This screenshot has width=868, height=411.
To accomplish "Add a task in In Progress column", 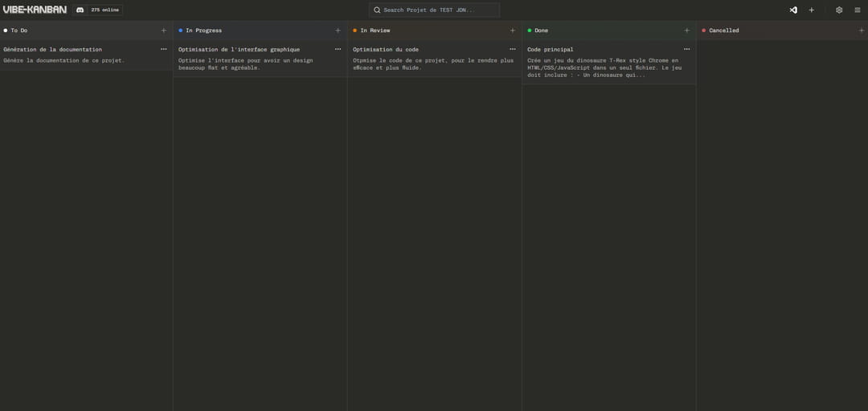I will 338,31.
